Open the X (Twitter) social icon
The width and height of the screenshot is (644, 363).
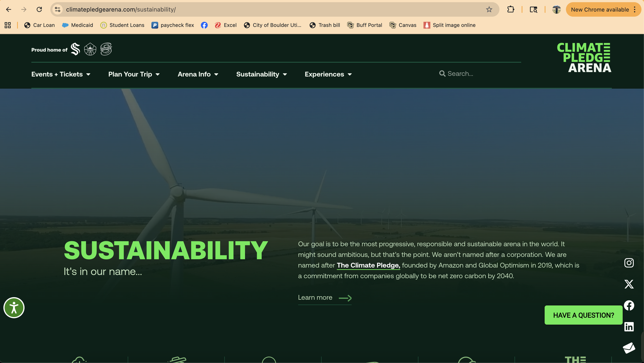point(629,284)
